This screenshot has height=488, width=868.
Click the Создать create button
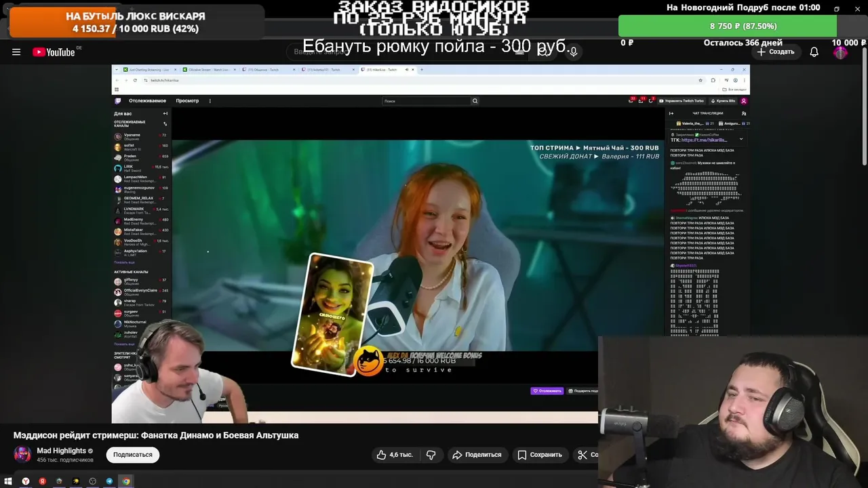776,52
